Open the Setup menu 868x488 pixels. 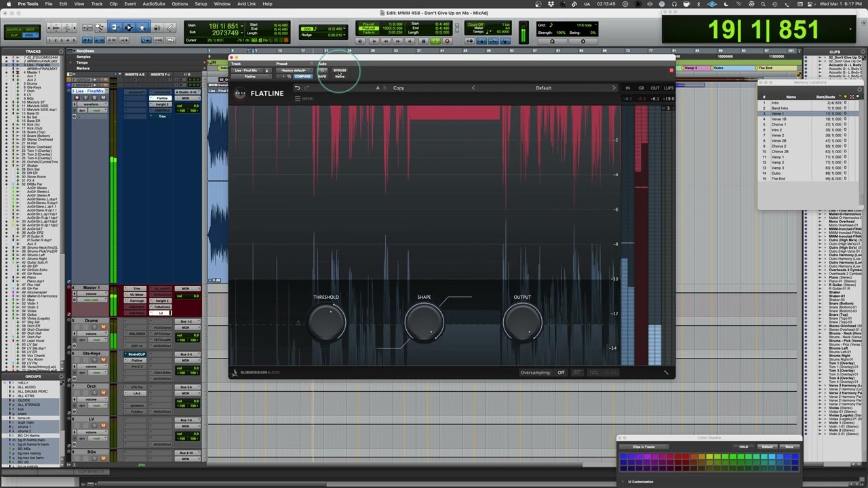[201, 3]
